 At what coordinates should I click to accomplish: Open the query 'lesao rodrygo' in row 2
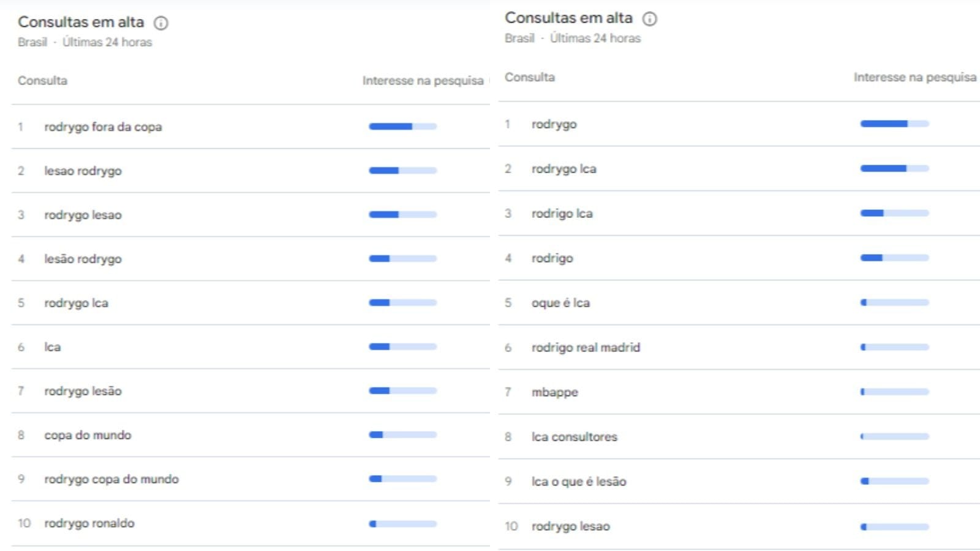(x=83, y=171)
